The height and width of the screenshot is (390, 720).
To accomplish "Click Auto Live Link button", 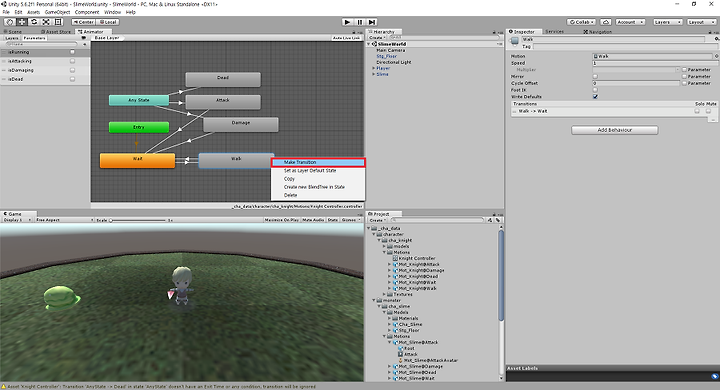I will pyautogui.click(x=346, y=38).
